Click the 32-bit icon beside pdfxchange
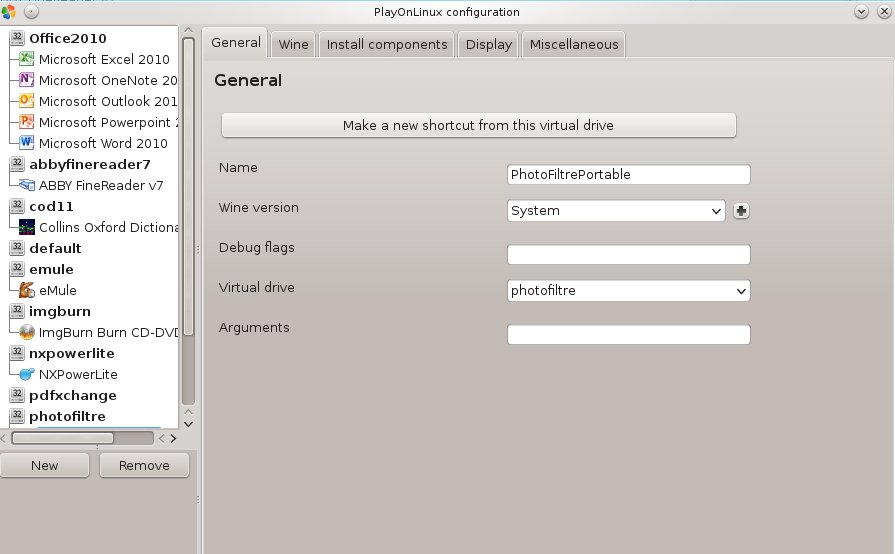 click(17, 395)
